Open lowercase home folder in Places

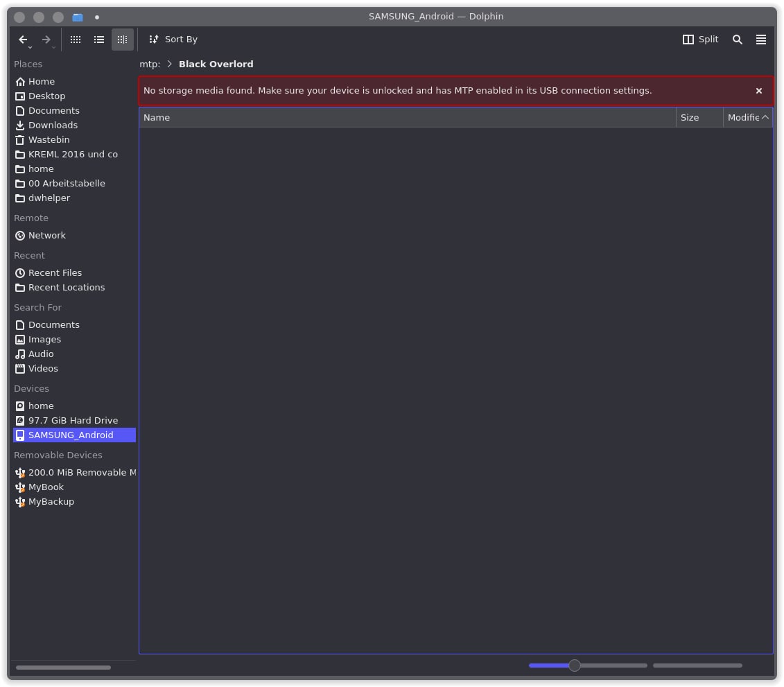(74, 169)
